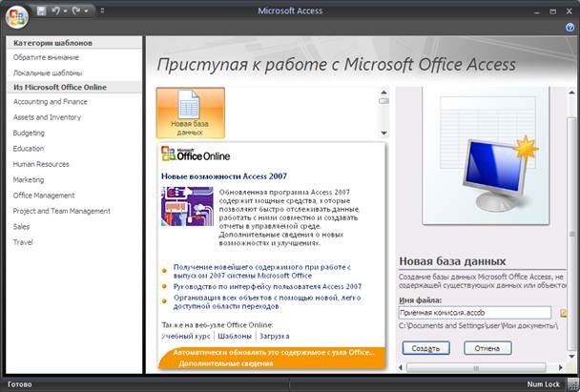Click the right pane horizontal scrollbar thumb
This screenshot has width=580, height=392.
(x=476, y=367)
